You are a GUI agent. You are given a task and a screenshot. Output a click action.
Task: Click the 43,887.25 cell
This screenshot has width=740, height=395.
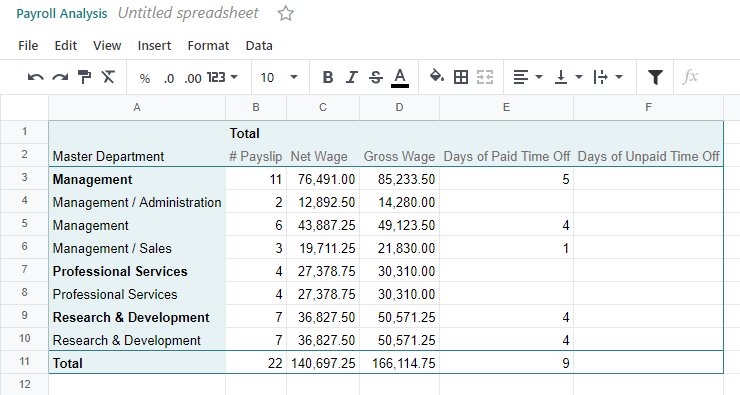pyautogui.click(x=323, y=225)
